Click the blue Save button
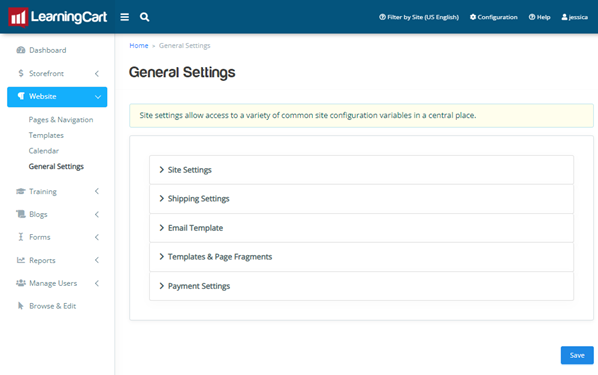 point(577,355)
